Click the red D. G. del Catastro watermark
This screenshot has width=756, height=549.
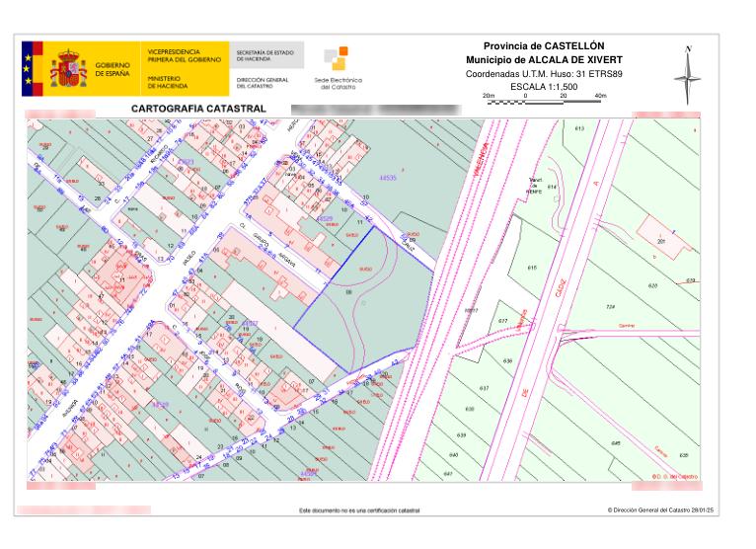675,477
